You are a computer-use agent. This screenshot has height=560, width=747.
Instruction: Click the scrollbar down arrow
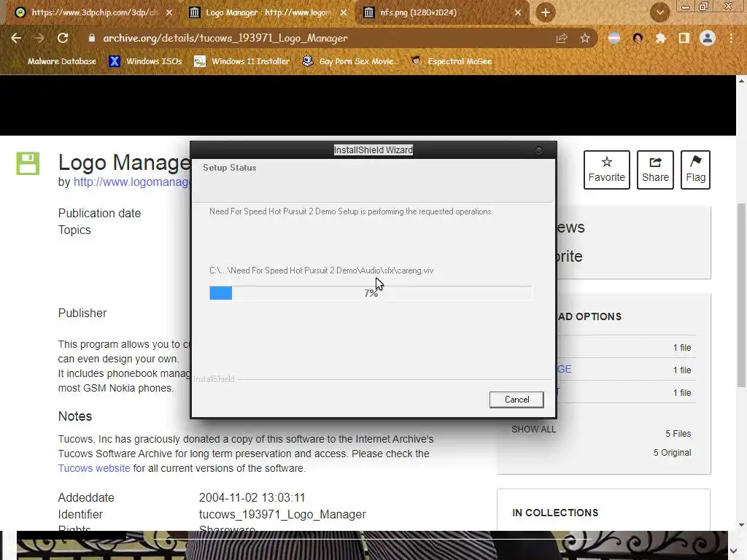(x=741, y=525)
